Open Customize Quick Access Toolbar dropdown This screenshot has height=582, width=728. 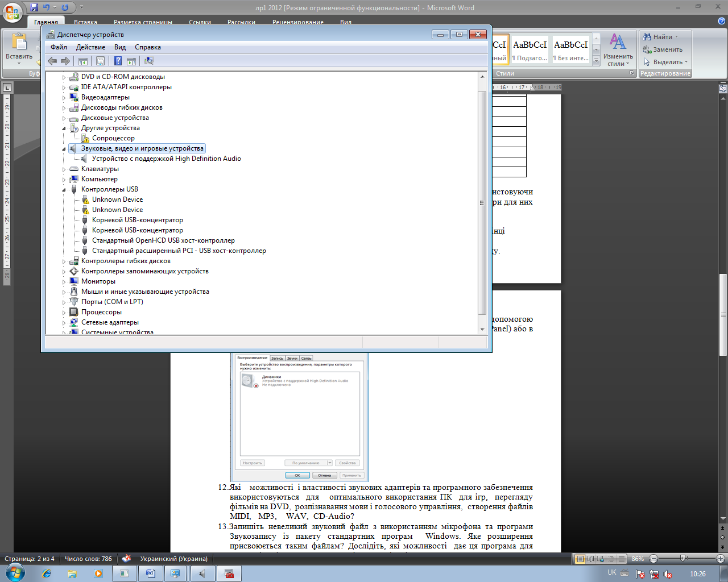pos(81,7)
